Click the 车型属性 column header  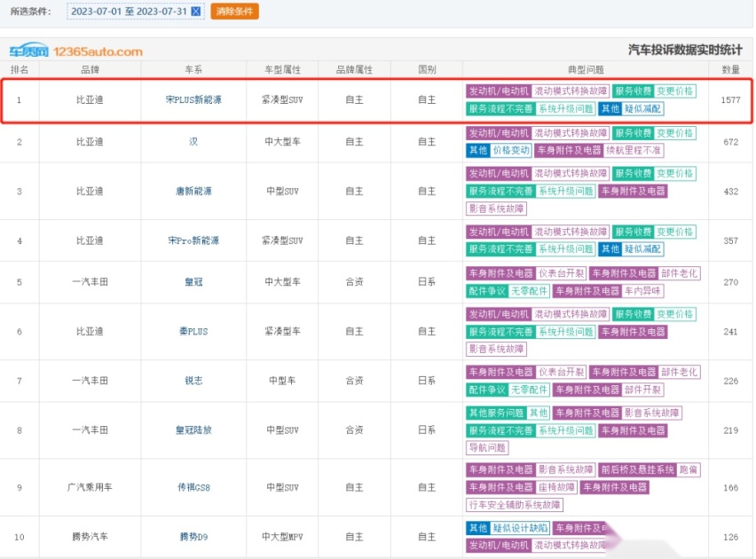pos(282,69)
